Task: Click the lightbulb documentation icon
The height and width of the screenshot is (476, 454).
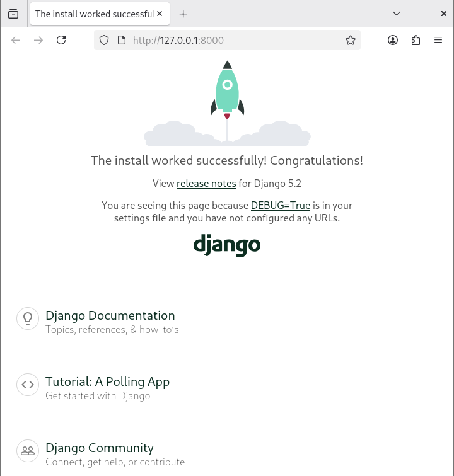Action: click(x=28, y=318)
